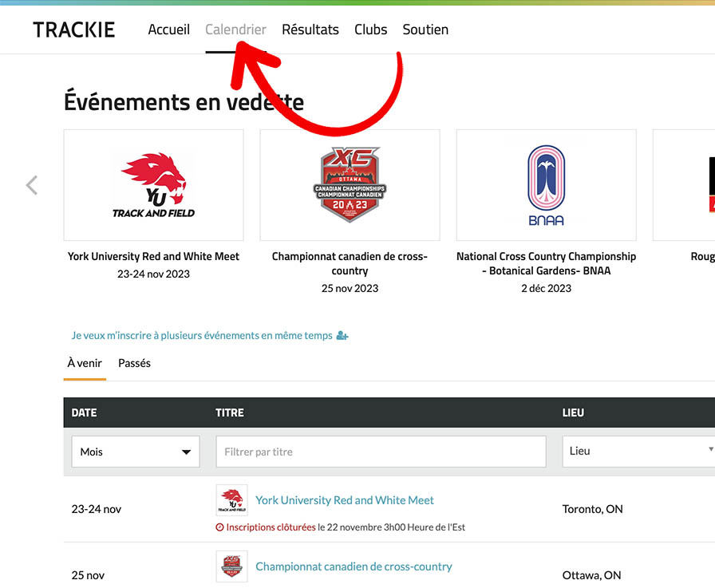Click the cross-country championship small logo in table
The width and height of the screenshot is (715, 588).
click(x=231, y=566)
